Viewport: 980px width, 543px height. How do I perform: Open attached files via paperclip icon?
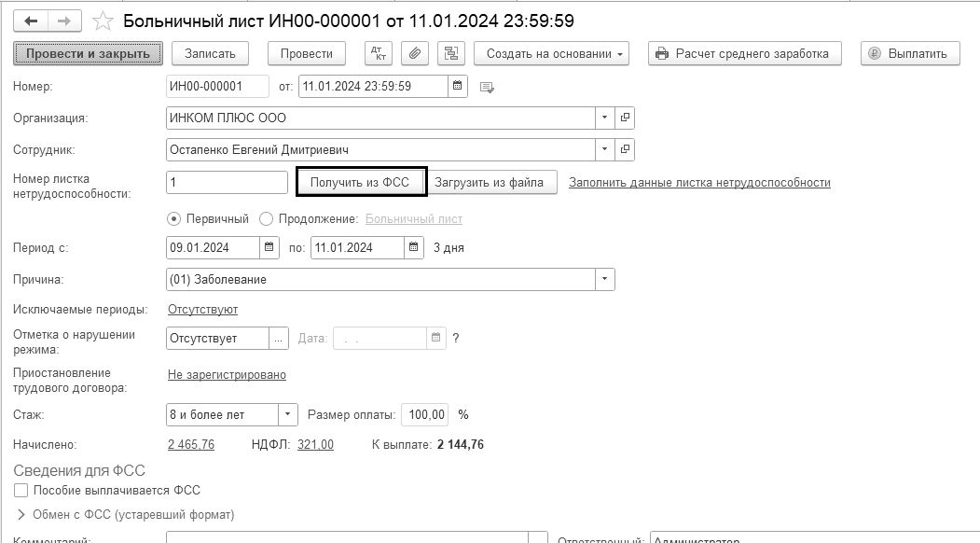[414, 54]
